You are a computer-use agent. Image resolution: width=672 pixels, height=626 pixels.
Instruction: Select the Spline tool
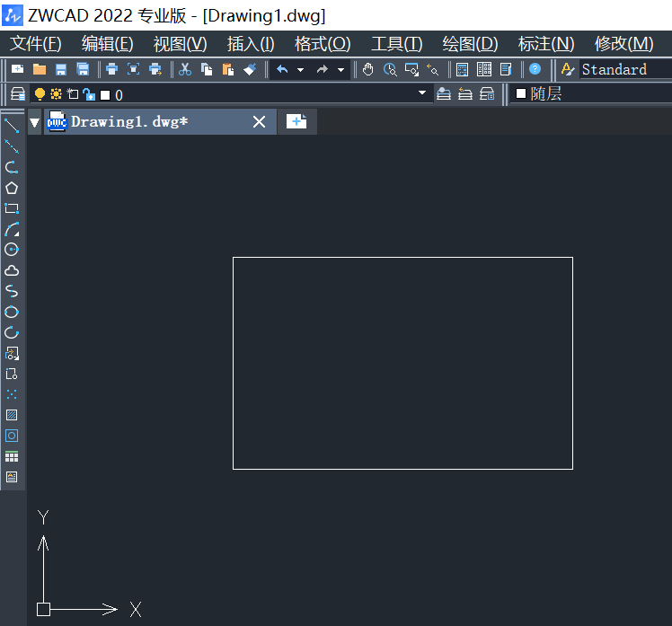click(x=12, y=291)
